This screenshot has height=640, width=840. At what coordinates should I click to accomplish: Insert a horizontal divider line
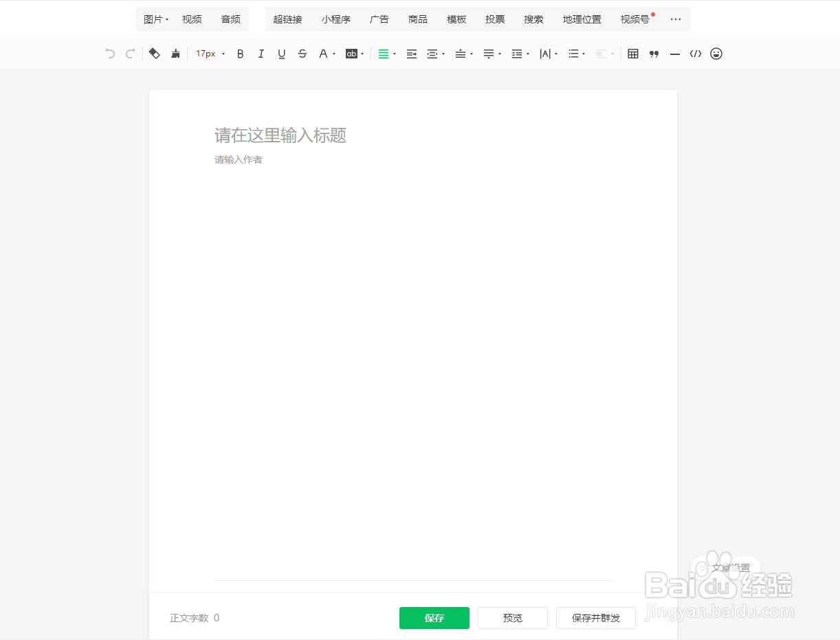[x=674, y=53]
